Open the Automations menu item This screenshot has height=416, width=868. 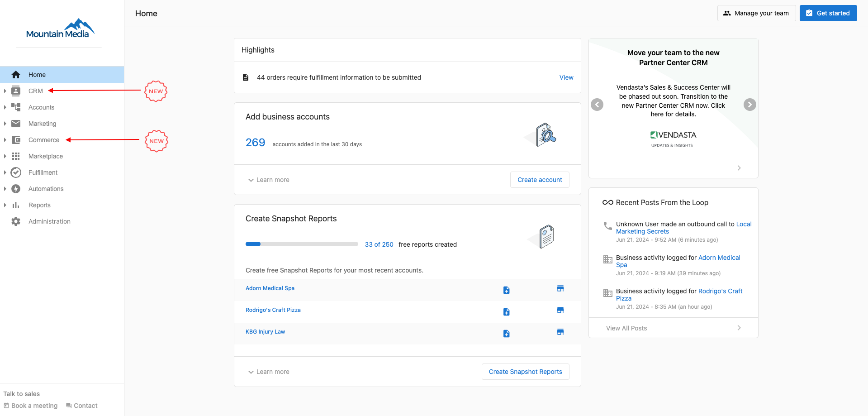pos(62,189)
